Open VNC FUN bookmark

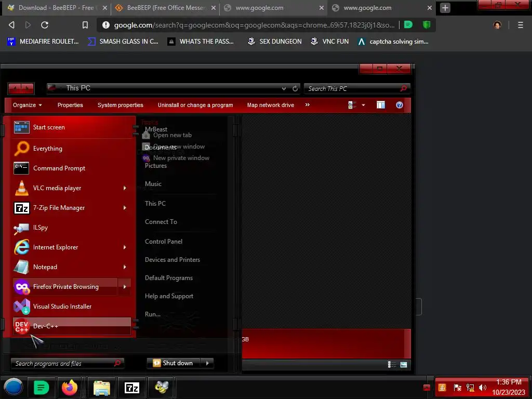point(329,42)
